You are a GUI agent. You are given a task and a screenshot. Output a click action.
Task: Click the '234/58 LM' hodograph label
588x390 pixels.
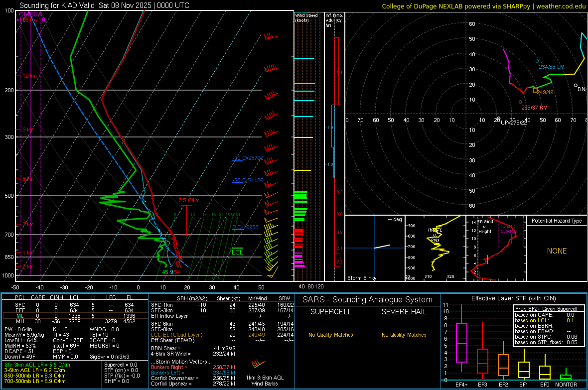tap(551, 67)
